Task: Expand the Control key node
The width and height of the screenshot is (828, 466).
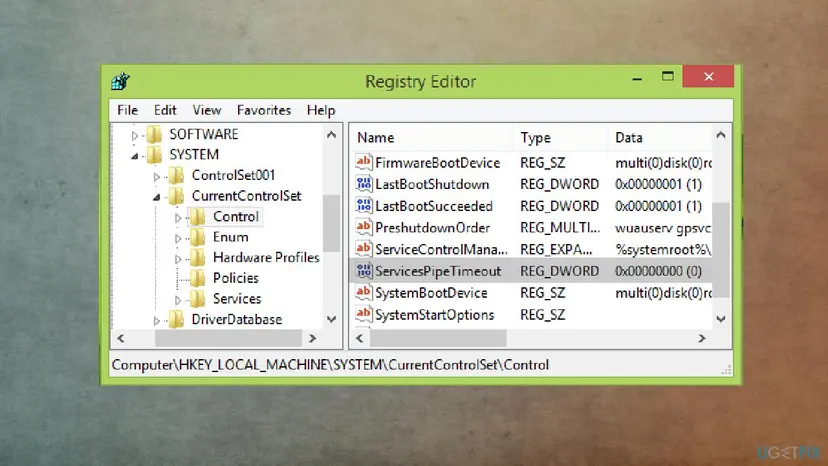Action: (x=178, y=218)
